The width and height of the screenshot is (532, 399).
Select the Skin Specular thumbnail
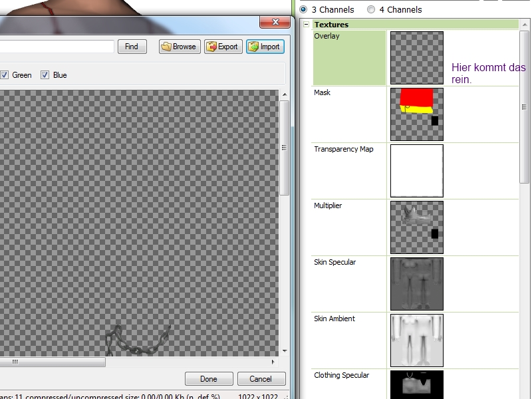click(416, 284)
